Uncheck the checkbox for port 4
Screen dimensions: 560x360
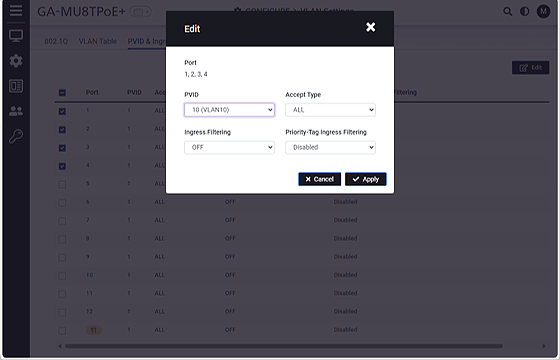[62, 166]
